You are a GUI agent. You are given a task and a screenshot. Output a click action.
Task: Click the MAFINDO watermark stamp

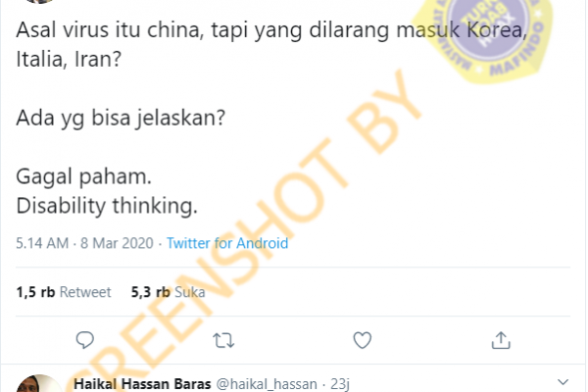click(484, 37)
